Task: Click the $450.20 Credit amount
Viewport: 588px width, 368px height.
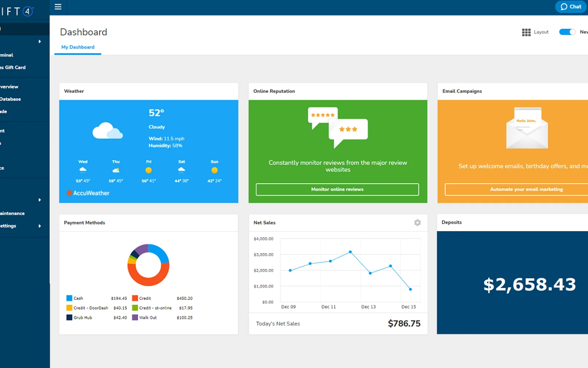Action: (184, 298)
